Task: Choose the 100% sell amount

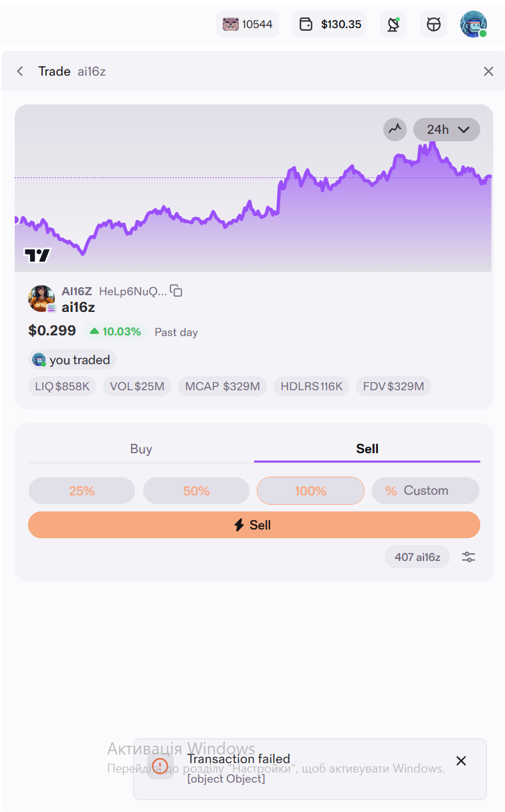Action: point(310,491)
